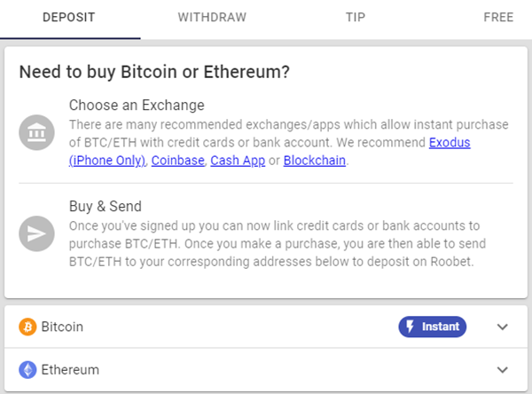Open the Bitcoin row by its label

coord(62,327)
